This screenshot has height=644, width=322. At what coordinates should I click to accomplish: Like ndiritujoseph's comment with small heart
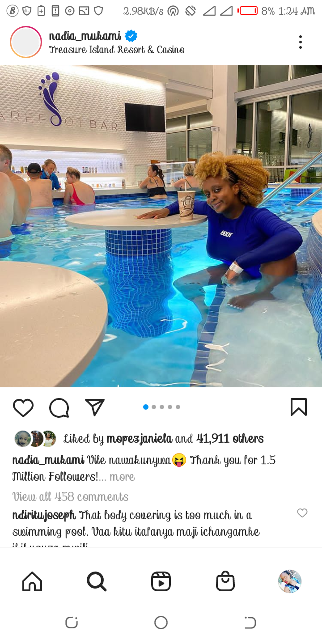[x=302, y=513]
